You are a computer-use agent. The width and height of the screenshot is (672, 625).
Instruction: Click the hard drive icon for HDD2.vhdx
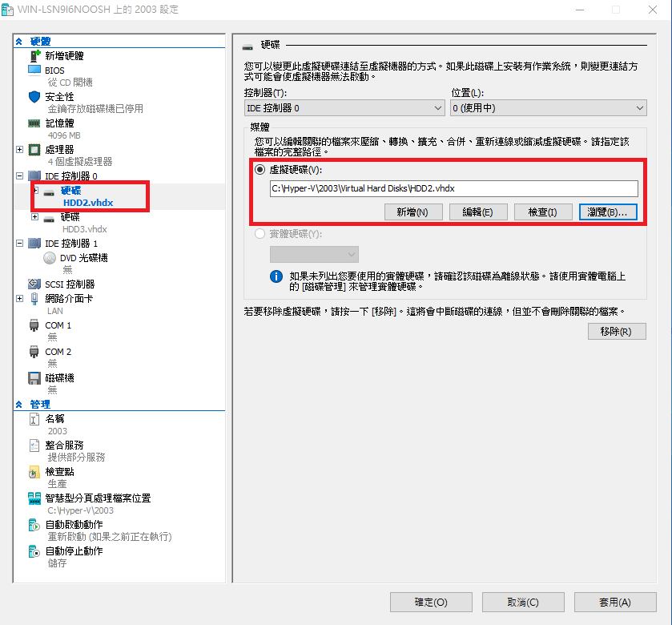point(50,193)
